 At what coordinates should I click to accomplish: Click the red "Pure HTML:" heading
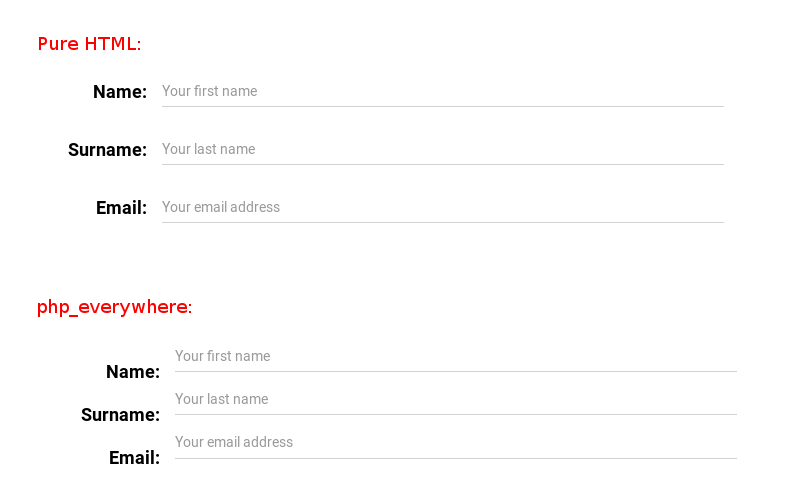click(89, 44)
